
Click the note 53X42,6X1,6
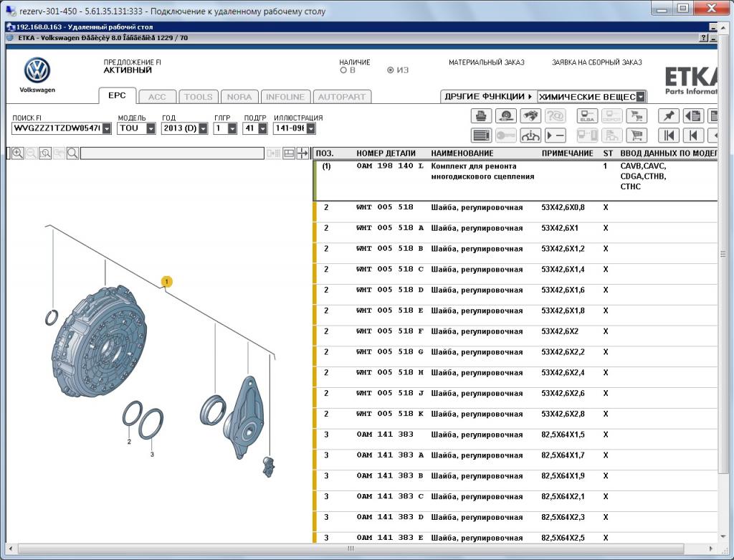pos(563,290)
